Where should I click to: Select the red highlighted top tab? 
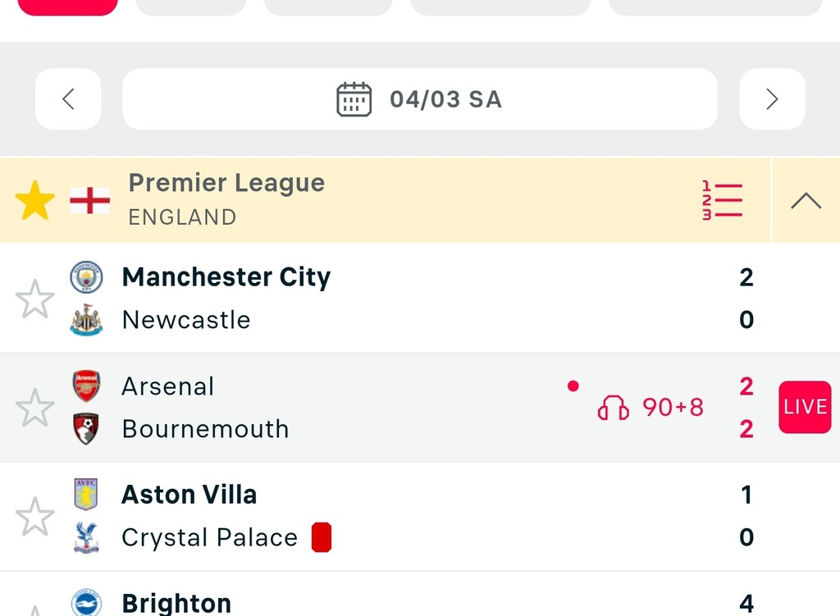68,7
